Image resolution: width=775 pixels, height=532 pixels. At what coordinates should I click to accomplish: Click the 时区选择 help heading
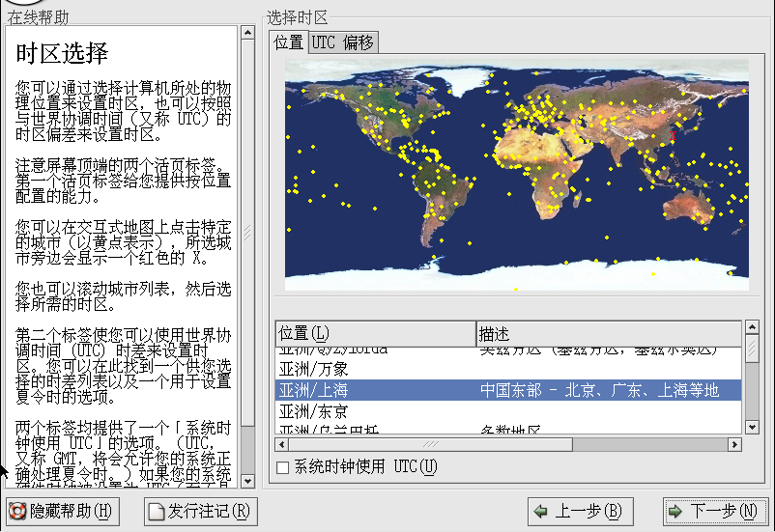point(62,53)
